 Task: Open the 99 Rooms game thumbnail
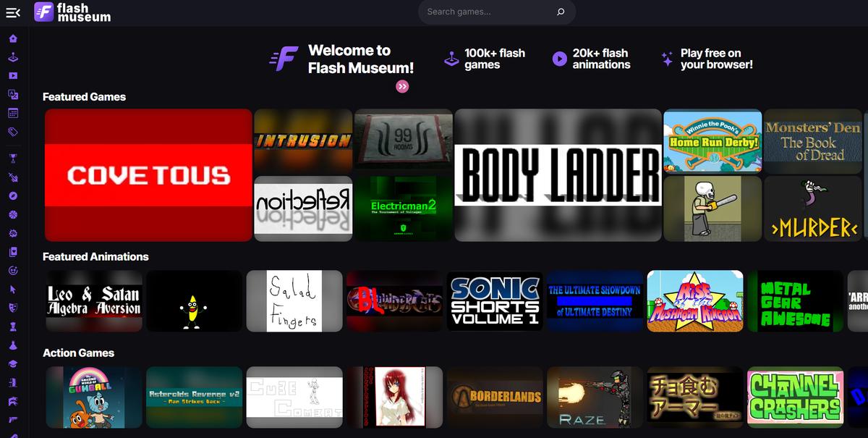pyautogui.click(x=404, y=141)
